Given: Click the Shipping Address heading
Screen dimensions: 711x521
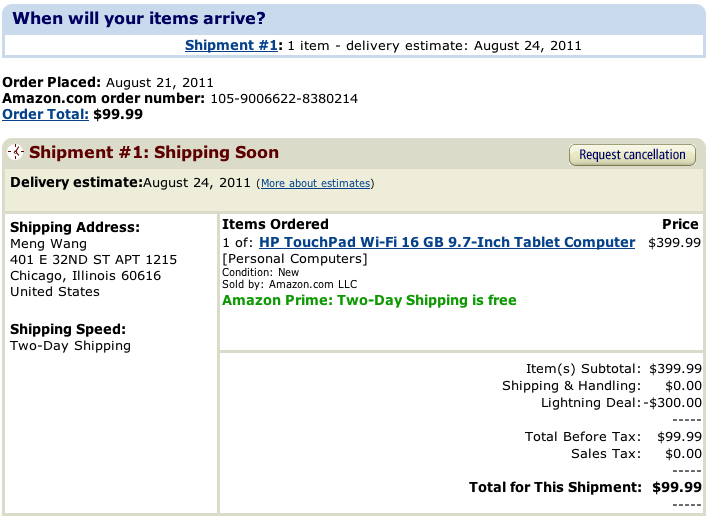Looking at the screenshot, I should click(75, 227).
